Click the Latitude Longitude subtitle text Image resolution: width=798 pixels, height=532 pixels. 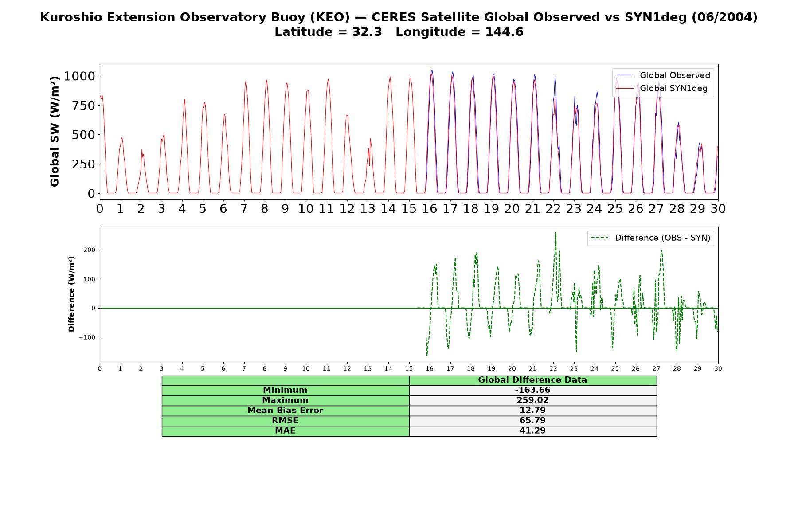(x=399, y=32)
